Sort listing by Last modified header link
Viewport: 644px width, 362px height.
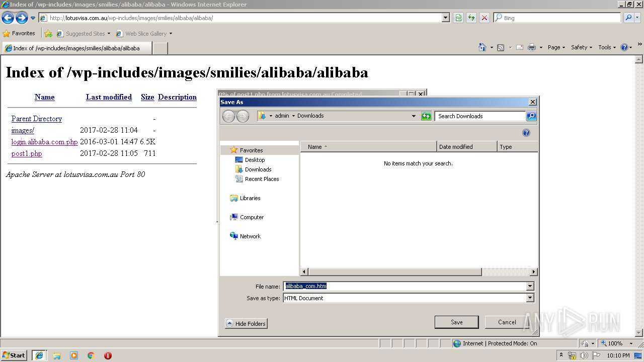109,97
